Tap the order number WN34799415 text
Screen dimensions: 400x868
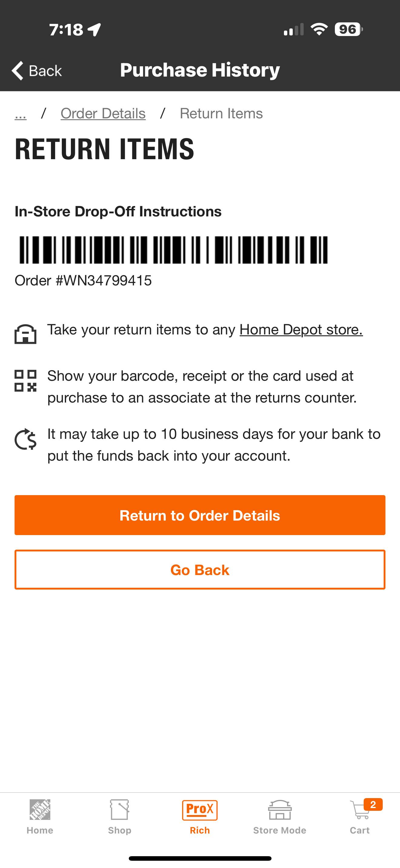pyautogui.click(x=83, y=280)
